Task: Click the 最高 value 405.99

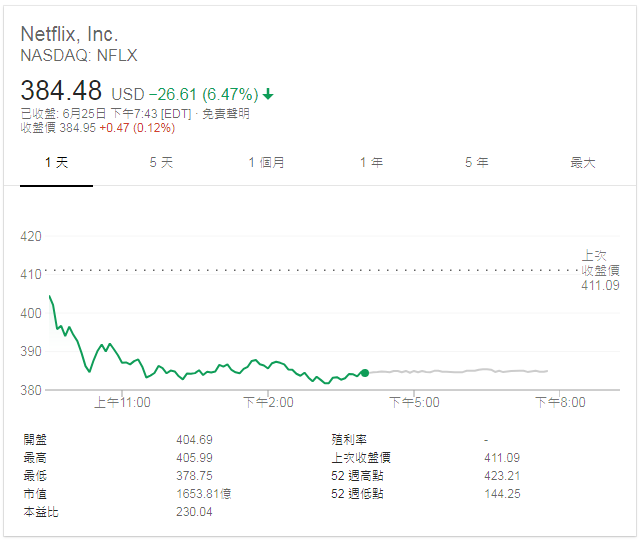Action: 194,457
